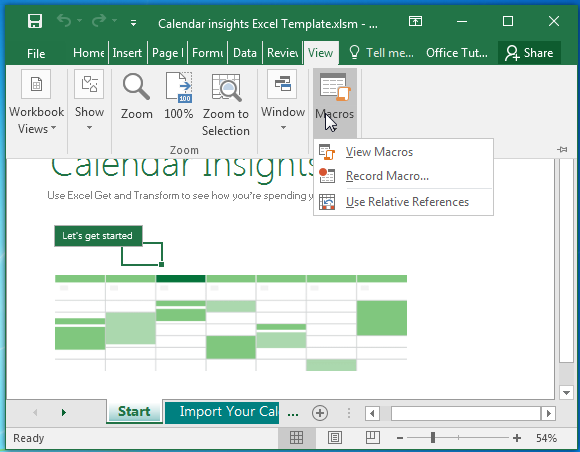Switch to the Home tab
580x452 pixels.
pos(88,53)
